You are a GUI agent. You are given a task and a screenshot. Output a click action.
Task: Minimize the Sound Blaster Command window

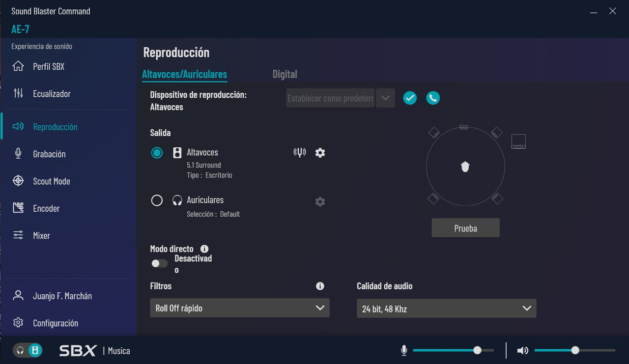tap(594, 11)
